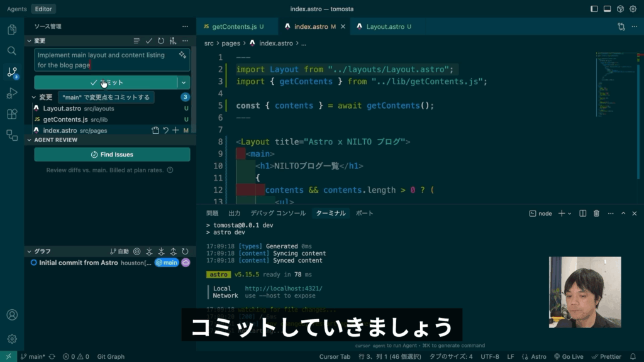This screenshot has width=644, height=362.
Task: Discard index.astro changes with revert arrow
Action: pos(165,130)
